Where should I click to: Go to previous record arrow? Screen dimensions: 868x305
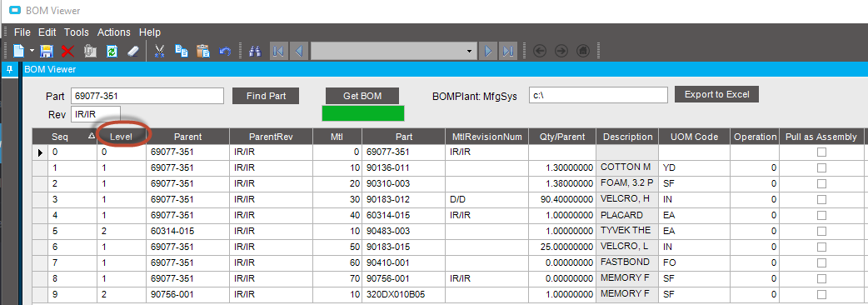pyautogui.click(x=298, y=52)
